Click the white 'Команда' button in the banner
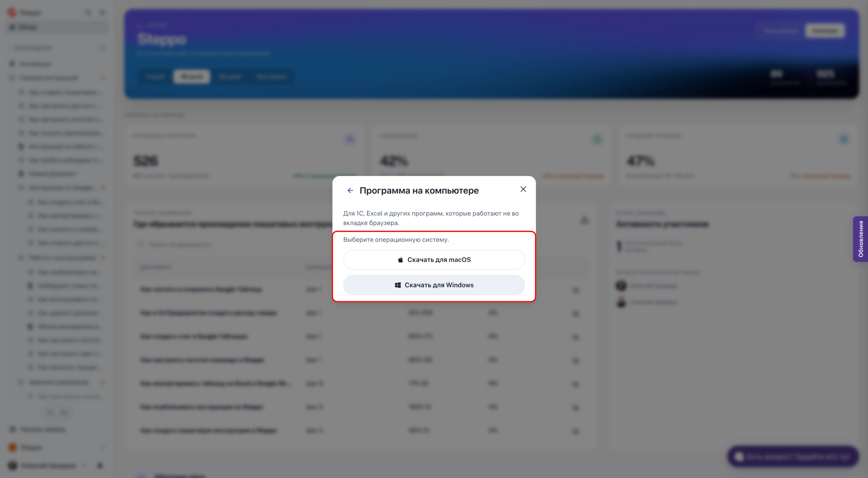Screen dimensions: 868x478 tap(825, 31)
